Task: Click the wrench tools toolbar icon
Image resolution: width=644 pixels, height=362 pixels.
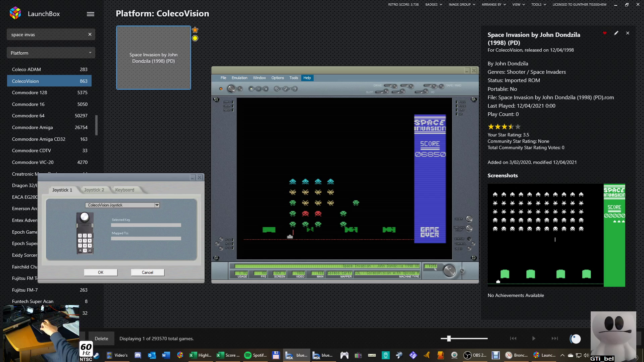Action: [286, 89]
